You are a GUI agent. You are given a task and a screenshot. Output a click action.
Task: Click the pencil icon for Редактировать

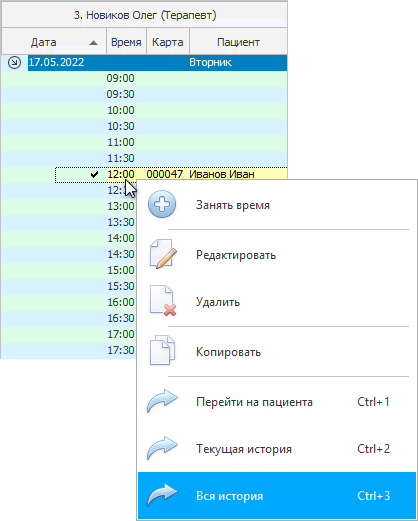click(x=163, y=254)
